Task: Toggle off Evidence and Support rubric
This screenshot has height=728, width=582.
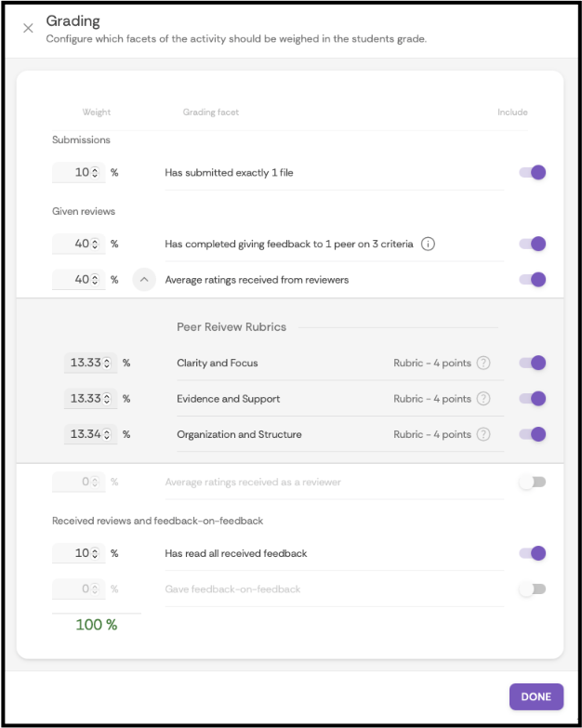Action: click(532, 399)
